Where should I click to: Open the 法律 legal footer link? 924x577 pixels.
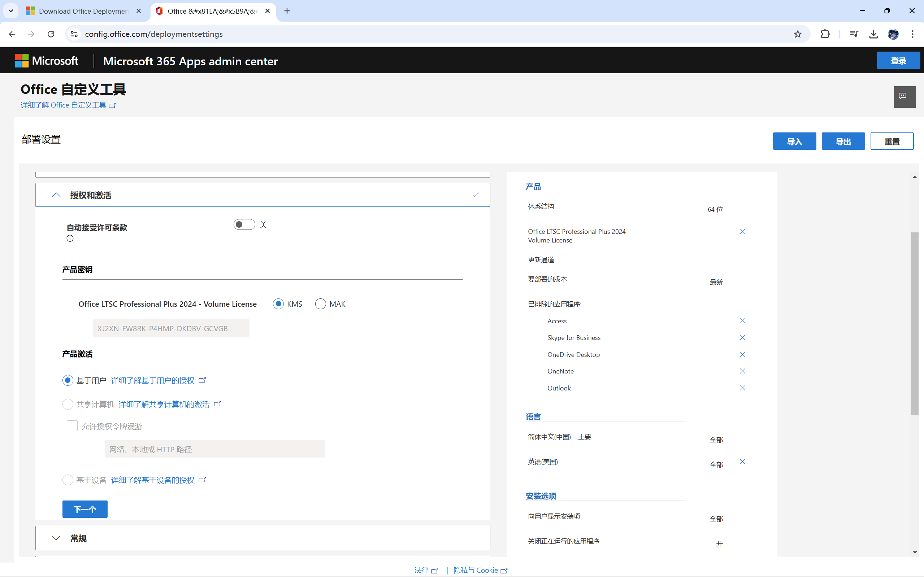pyautogui.click(x=426, y=570)
